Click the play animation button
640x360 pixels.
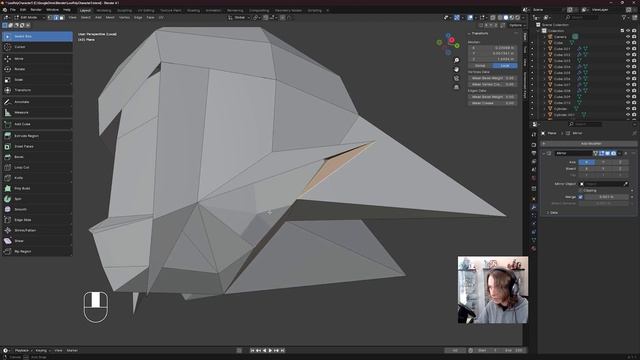click(270, 351)
